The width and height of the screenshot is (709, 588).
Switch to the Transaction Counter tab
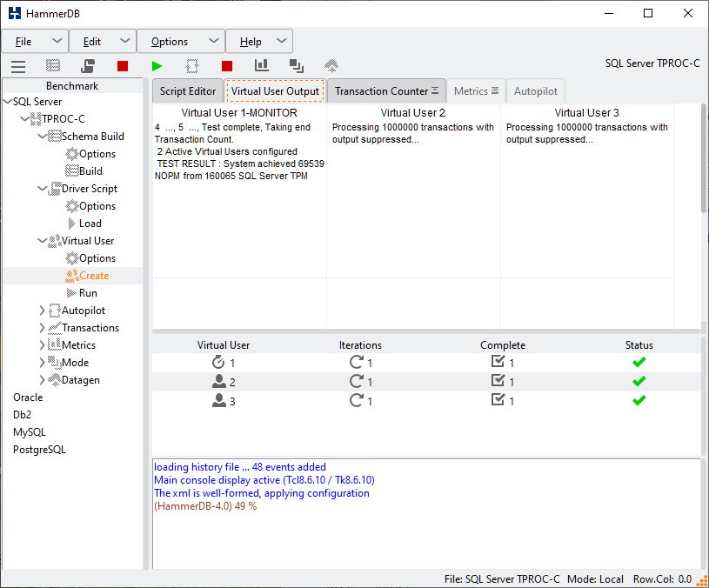pos(386,90)
